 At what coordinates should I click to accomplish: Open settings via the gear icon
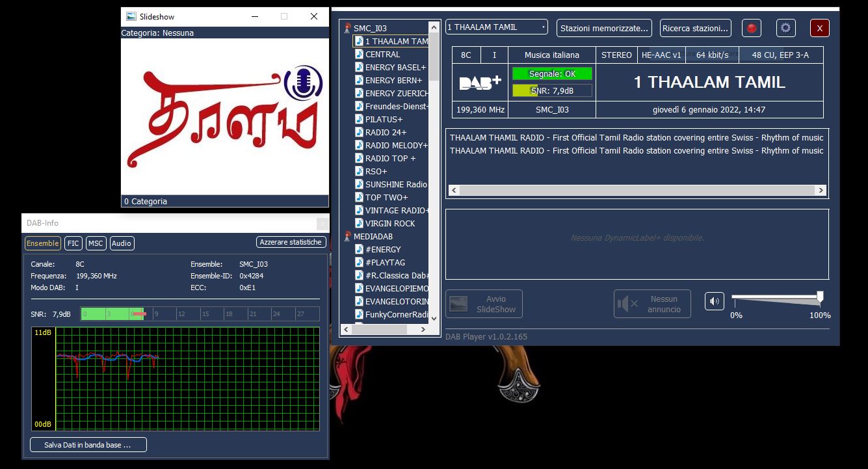786,28
